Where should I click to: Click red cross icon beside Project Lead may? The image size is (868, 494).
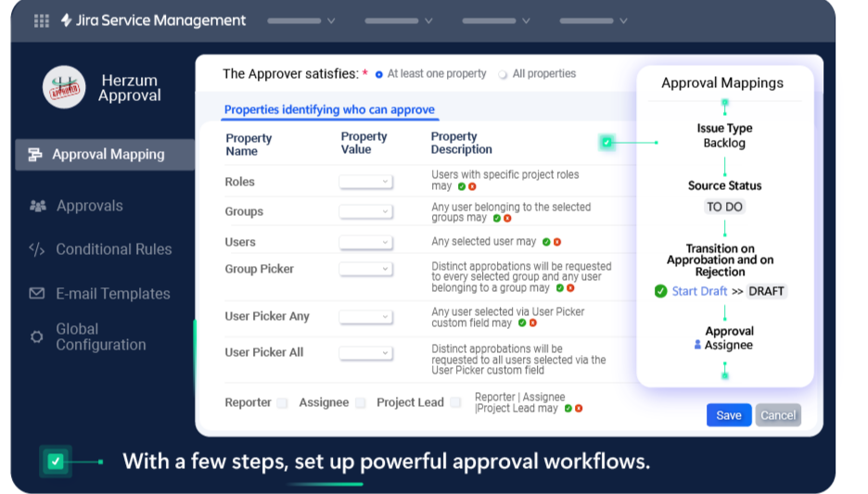tap(579, 408)
